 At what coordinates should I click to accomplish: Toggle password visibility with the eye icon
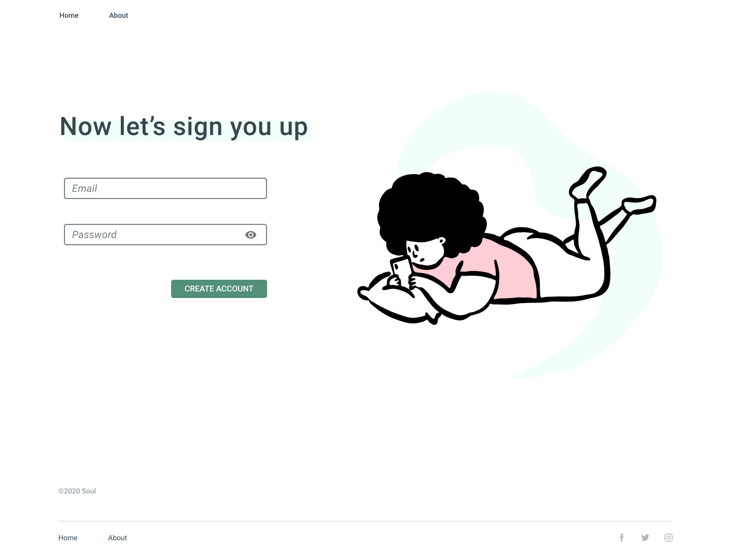click(x=251, y=235)
